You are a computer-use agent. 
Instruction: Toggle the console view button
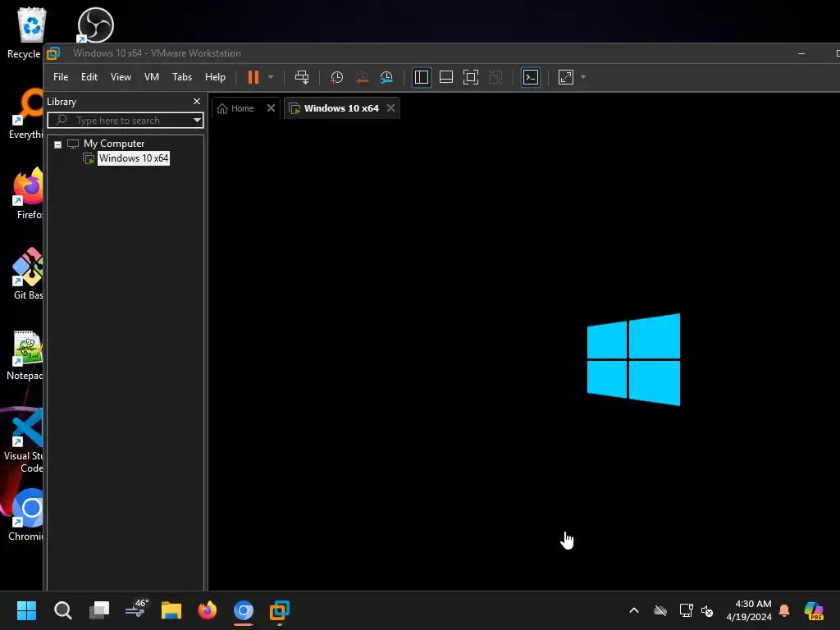pyautogui.click(x=531, y=77)
